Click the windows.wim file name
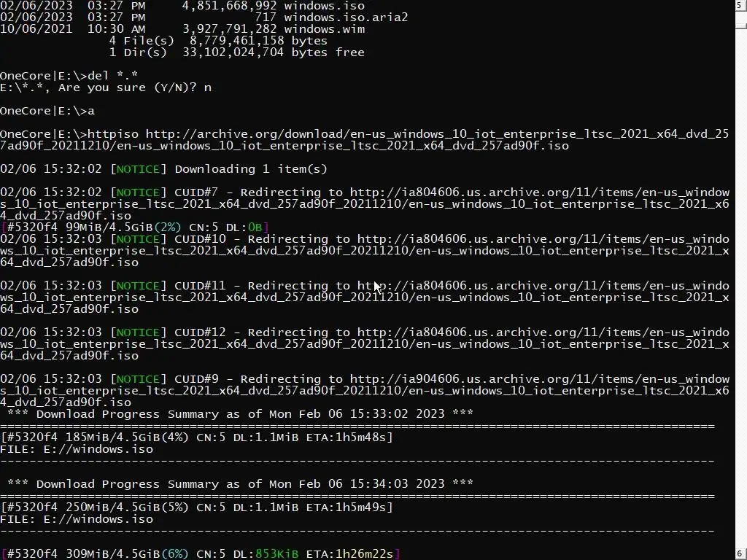 pyautogui.click(x=325, y=29)
